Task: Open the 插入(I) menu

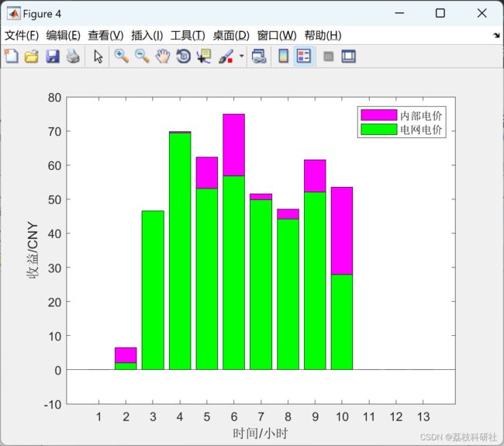Action: [147, 36]
